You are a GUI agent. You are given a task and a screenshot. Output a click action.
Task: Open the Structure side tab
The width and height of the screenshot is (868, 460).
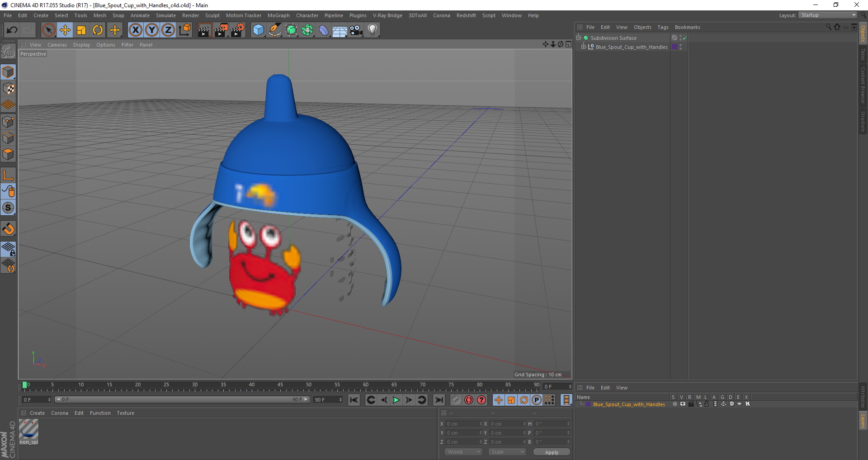click(863, 121)
